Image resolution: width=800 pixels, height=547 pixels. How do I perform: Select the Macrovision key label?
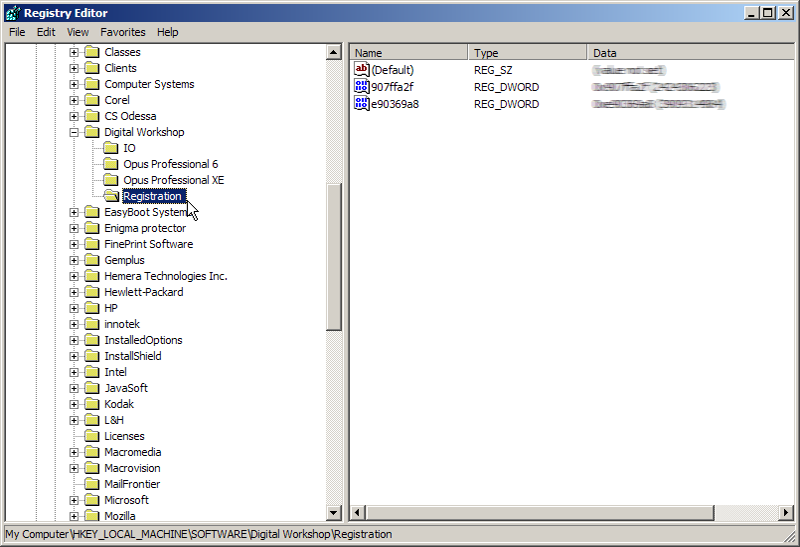(132, 468)
